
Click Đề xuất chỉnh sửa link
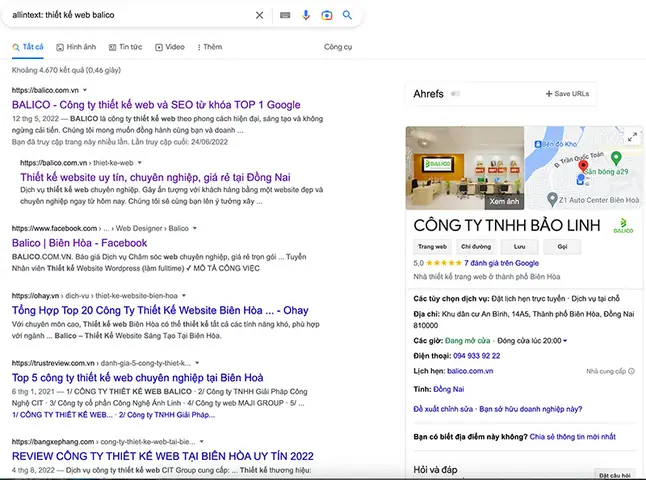443,409
